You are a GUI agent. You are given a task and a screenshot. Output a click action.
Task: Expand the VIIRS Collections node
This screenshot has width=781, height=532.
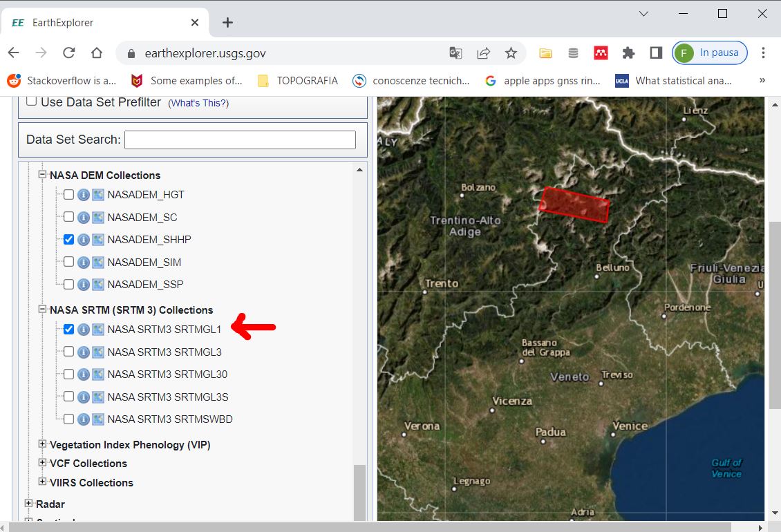coord(42,482)
